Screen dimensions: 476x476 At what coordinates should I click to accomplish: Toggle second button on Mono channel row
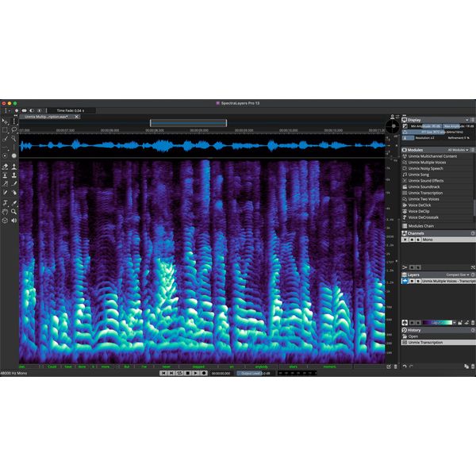click(x=412, y=240)
